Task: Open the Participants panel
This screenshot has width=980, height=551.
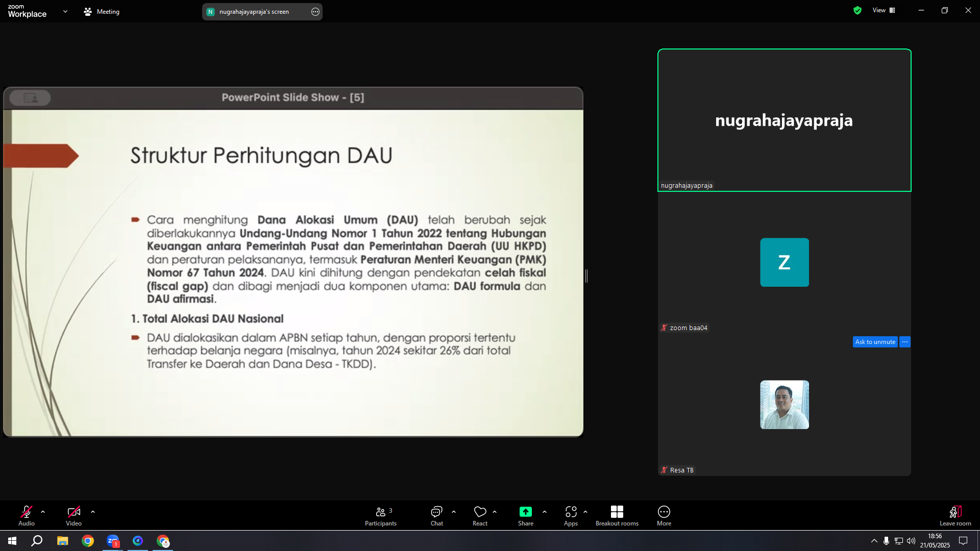Action: coord(381,515)
